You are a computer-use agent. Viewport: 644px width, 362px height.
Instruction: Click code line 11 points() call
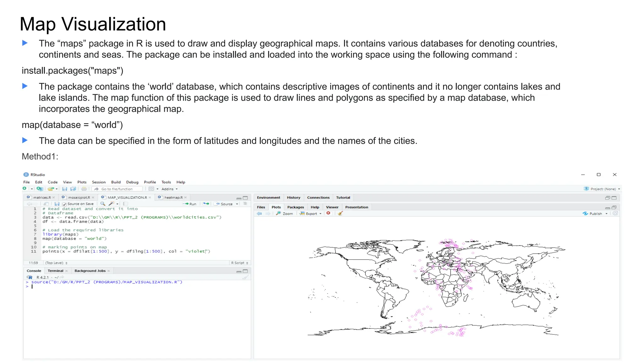coord(126,251)
